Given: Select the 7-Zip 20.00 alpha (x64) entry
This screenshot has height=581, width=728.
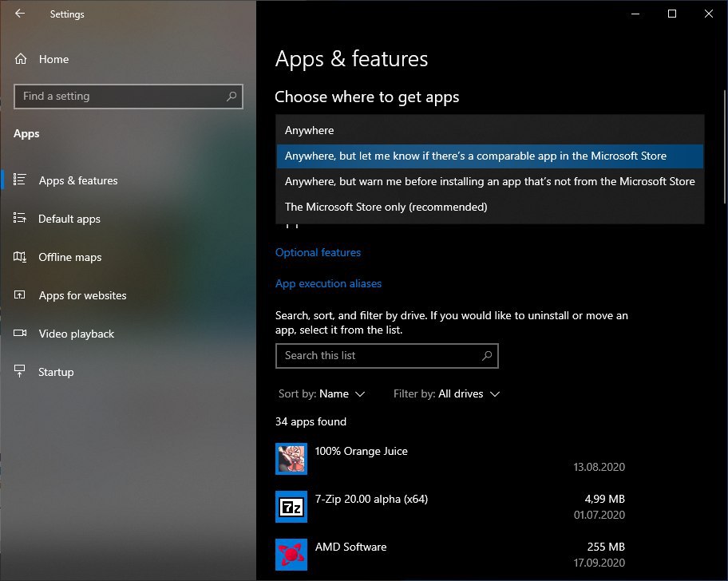Looking at the screenshot, I should click(450, 507).
